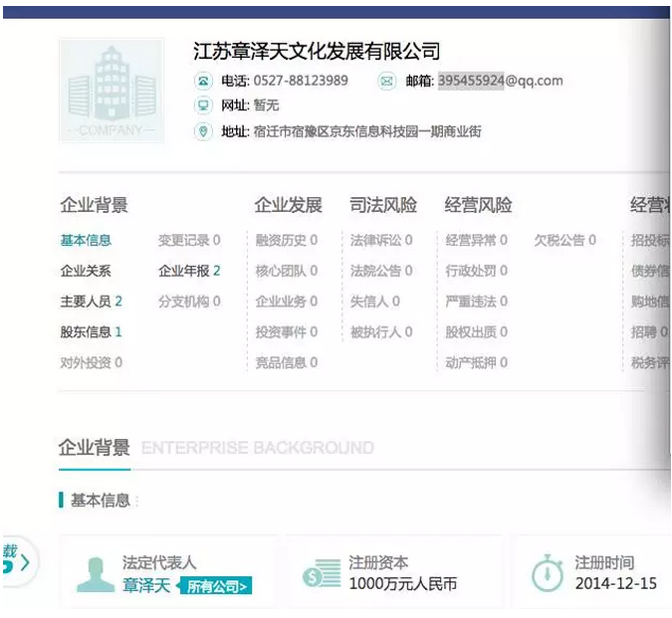Click the envelope email icon beside 邮箱

(387, 81)
